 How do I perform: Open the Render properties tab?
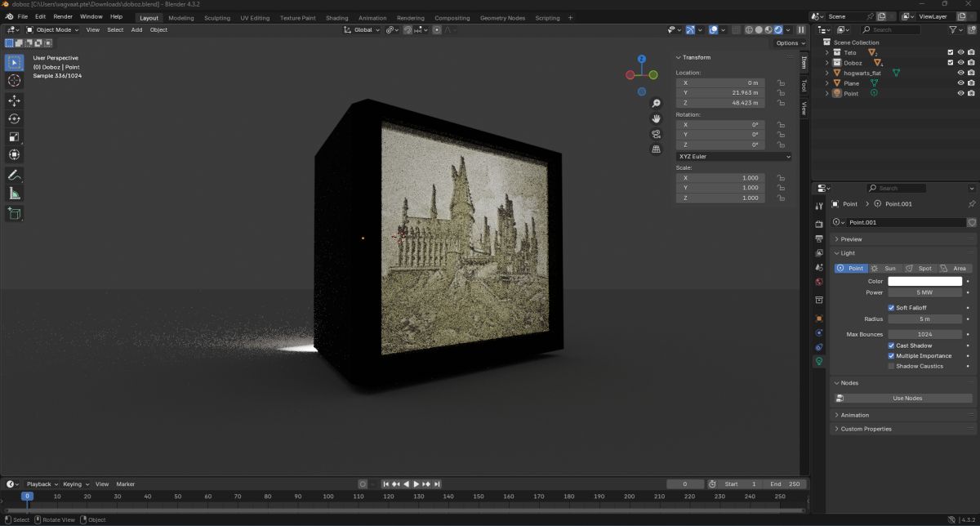pyautogui.click(x=819, y=224)
